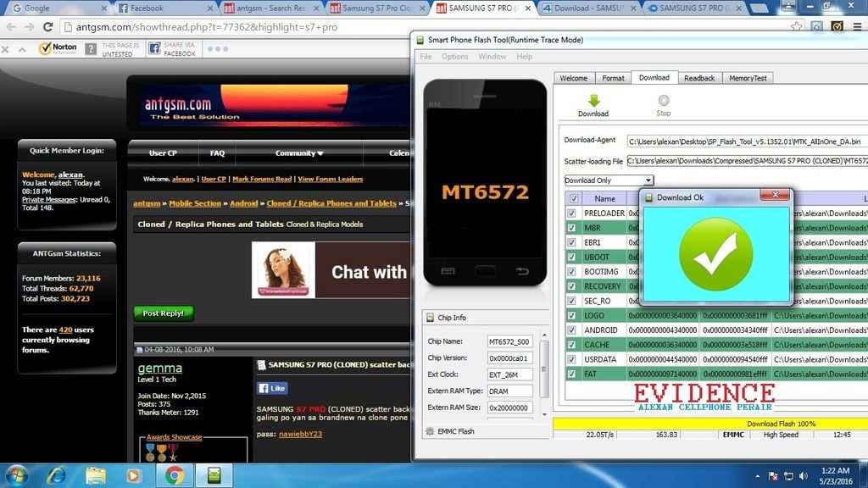
Task: Show hidden system tray icons arrow
Action: pos(757,476)
